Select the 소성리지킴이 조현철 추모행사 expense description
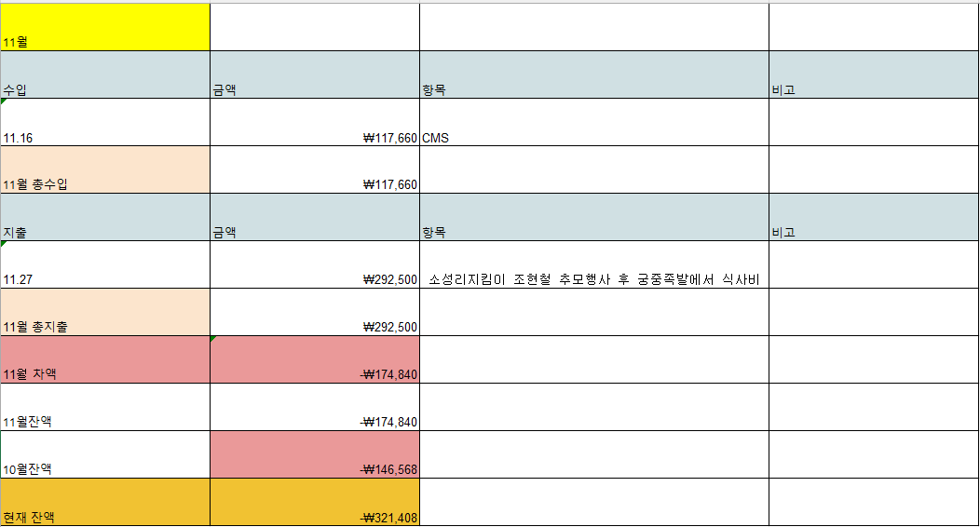Screen dimensions: 980x527 click(x=594, y=264)
